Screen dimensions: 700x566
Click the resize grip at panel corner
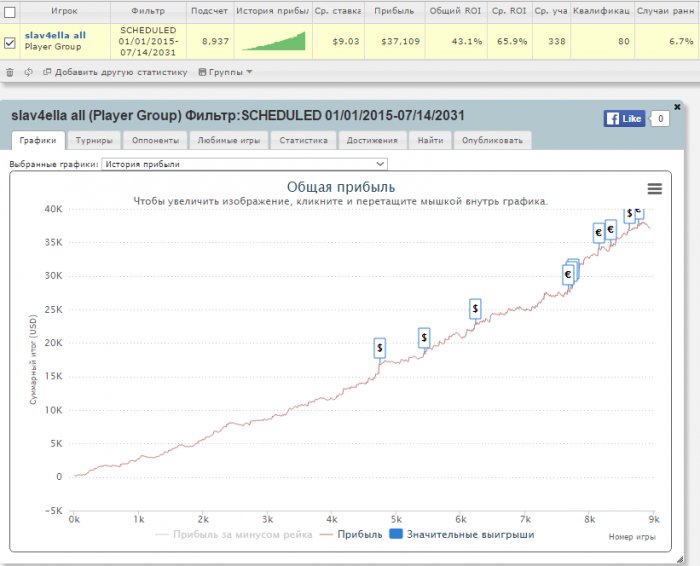pos(679,559)
